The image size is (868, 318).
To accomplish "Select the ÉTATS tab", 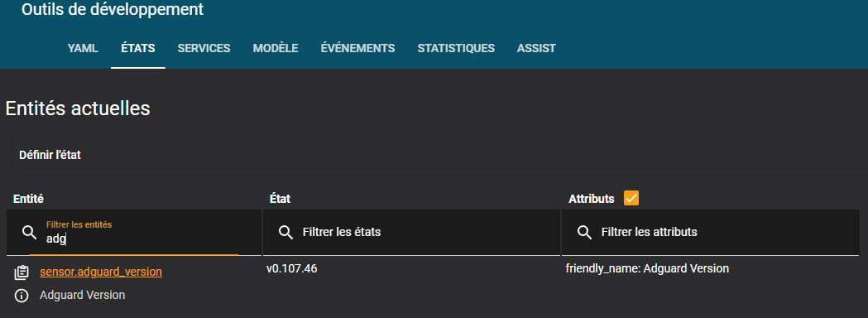I will click(x=138, y=48).
